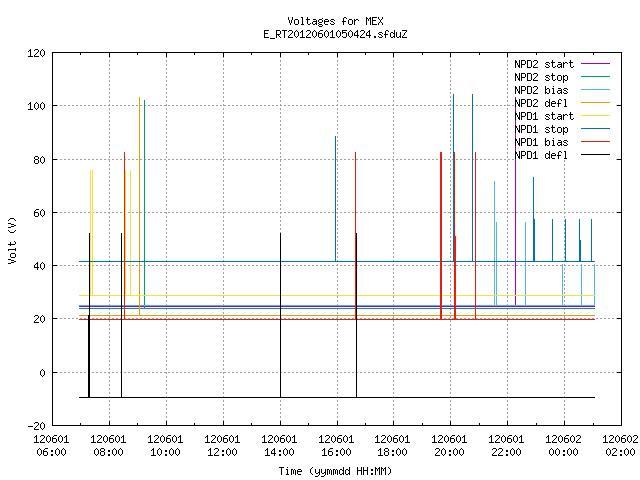Select the 'NPD1 start' legend label

tap(544, 116)
